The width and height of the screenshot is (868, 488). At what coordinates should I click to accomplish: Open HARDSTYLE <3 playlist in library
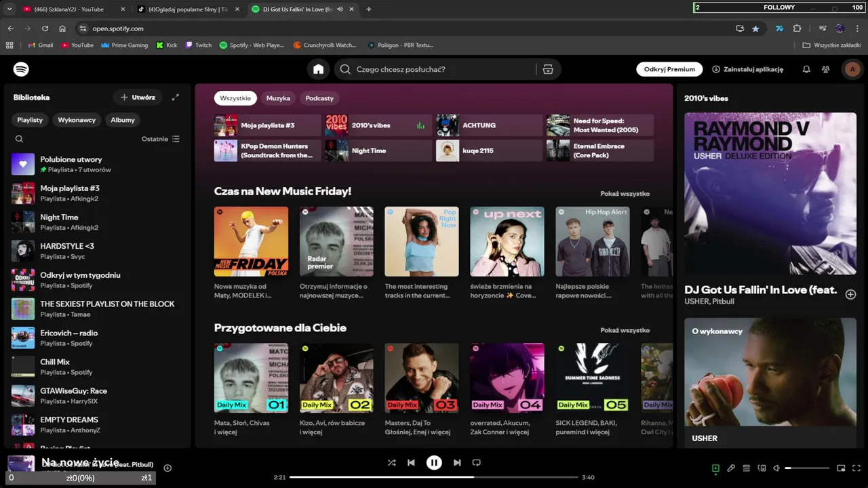pyautogui.click(x=98, y=251)
